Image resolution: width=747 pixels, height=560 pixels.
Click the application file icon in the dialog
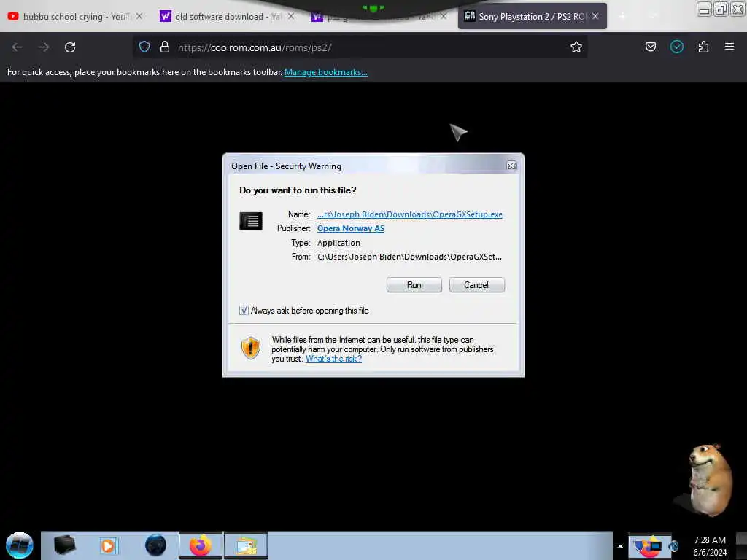[x=251, y=221]
